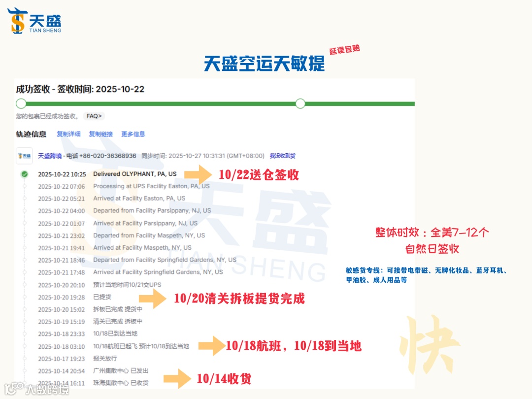Click the 天盛跨境 carrier name link
This screenshot has width=532, height=399.
[50, 156]
